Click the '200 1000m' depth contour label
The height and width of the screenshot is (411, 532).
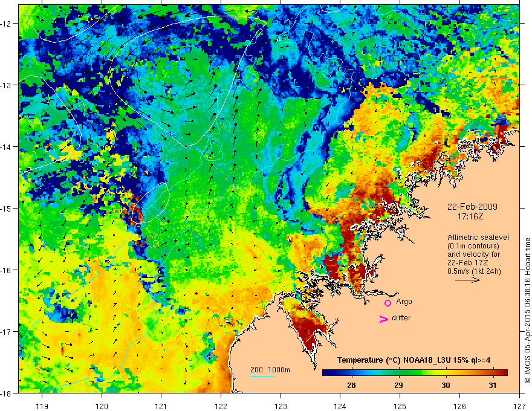pos(270,370)
